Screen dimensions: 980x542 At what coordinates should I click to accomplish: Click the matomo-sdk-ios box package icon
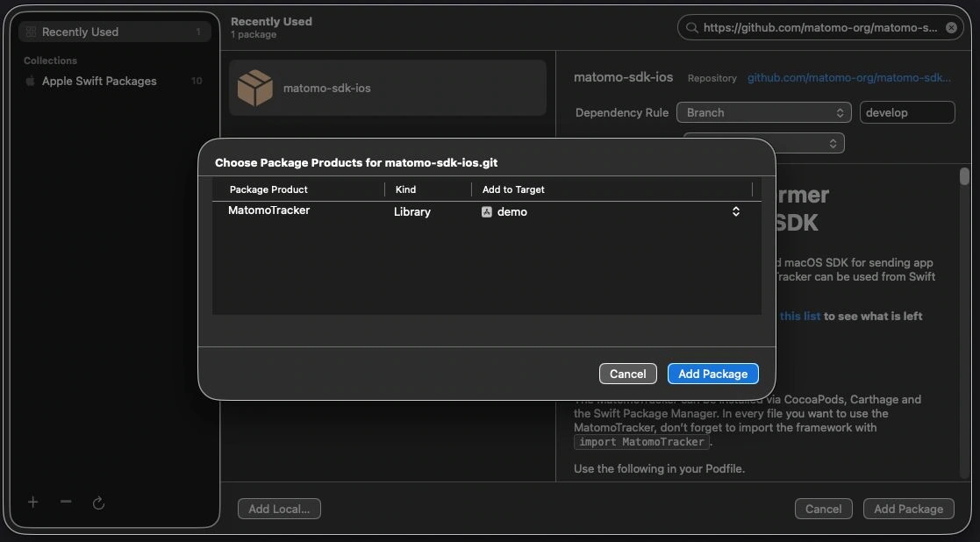(x=255, y=88)
